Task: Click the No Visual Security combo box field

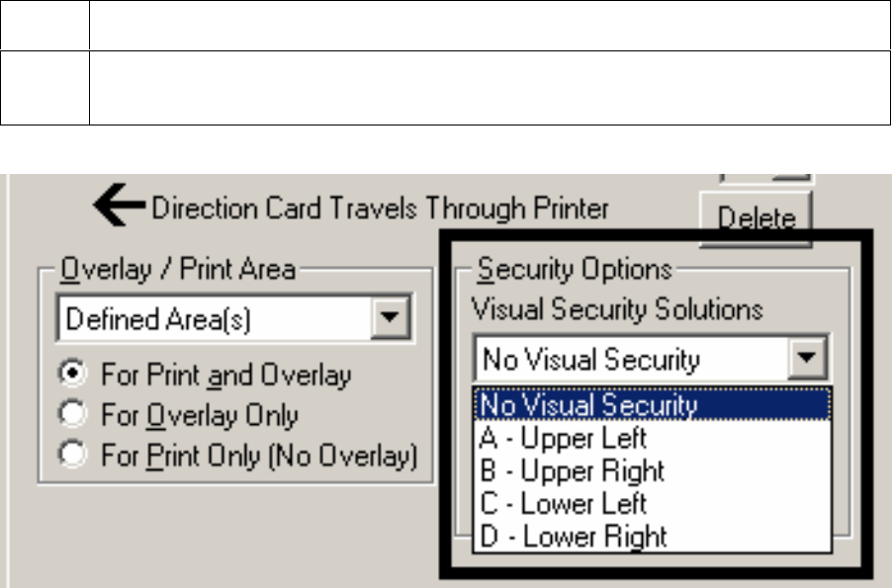Action: click(632, 359)
